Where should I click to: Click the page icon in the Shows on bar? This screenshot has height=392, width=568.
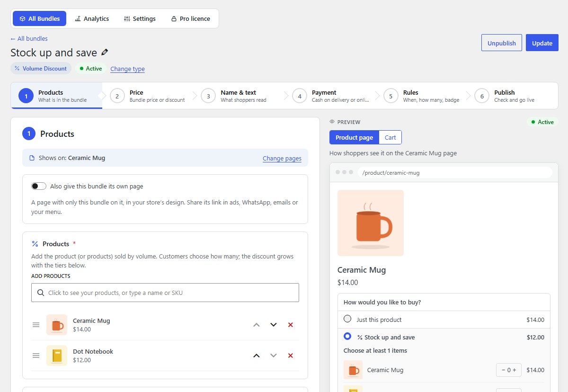coord(32,158)
